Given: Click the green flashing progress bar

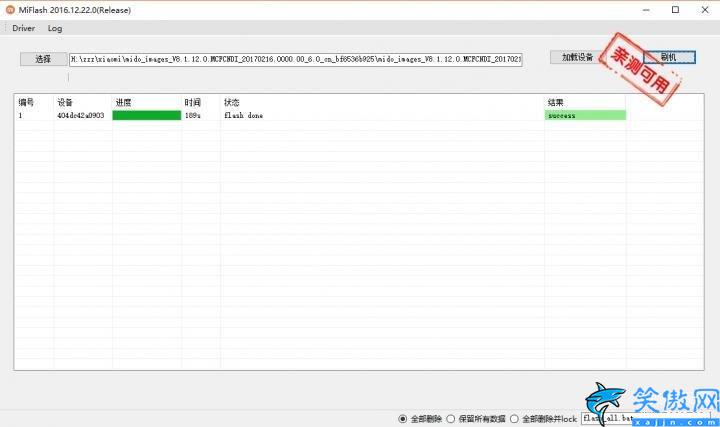Looking at the screenshot, I should pyautogui.click(x=147, y=115).
